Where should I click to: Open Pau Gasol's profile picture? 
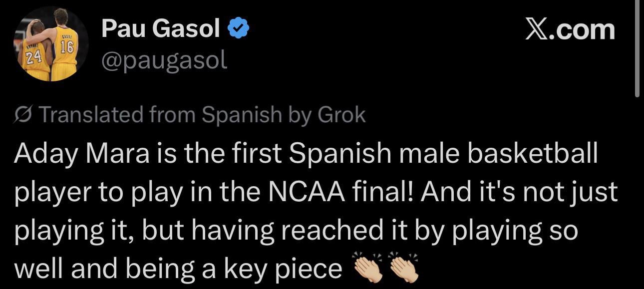pos(51,44)
